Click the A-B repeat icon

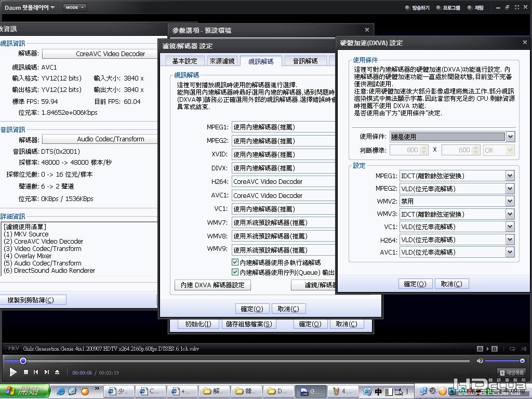coord(487,349)
